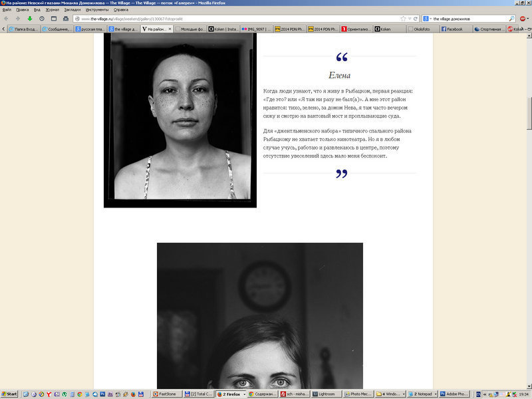This screenshot has height=399, width=532.
Task: Switch to the 'Koken | Insta...' tab
Action: tap(223, 29)
